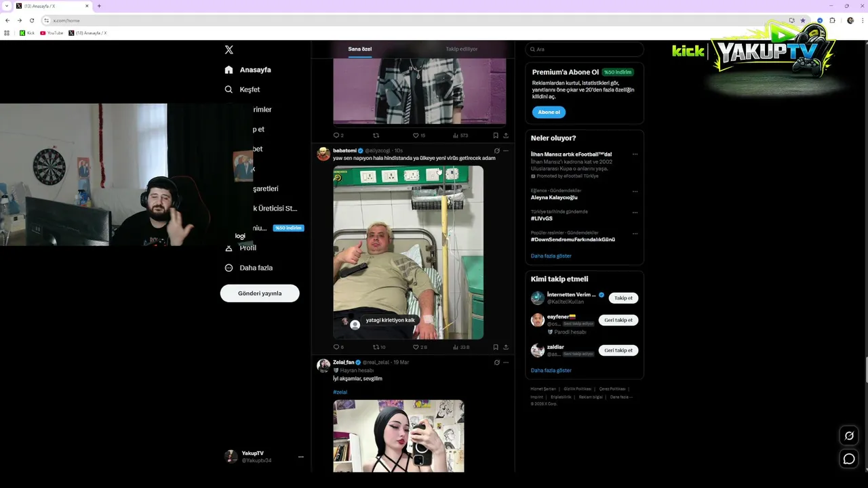Open babatomi's profile avatar
The width and height of the screenshot is (868, 488).
[323, 154]
